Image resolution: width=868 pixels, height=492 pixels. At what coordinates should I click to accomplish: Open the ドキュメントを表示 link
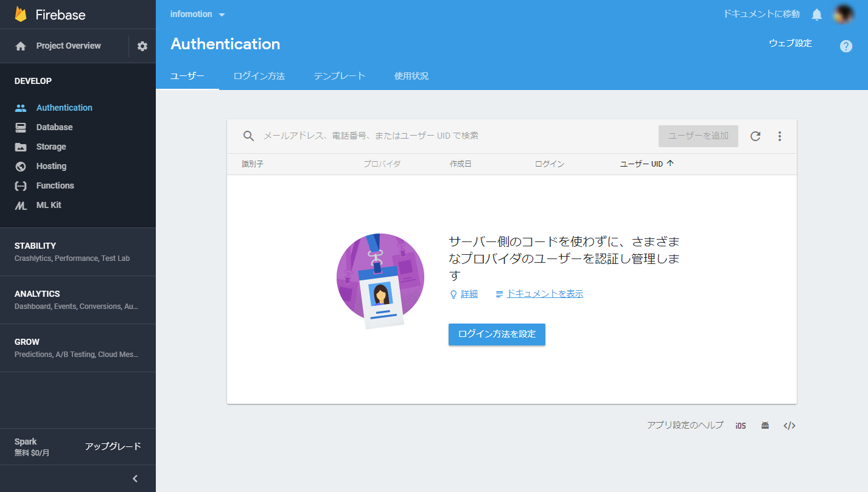tap(544, 293)
